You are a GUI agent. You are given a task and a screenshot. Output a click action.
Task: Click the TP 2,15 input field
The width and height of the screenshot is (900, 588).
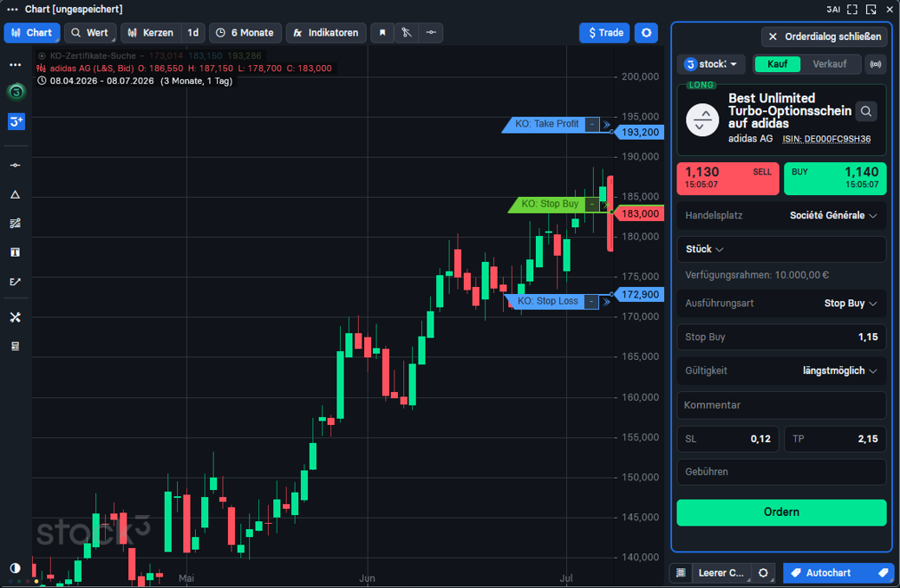click(835, 440)
